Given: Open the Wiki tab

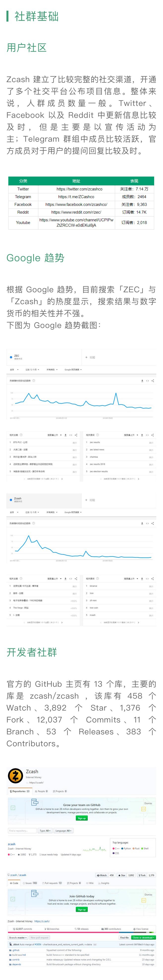Looking at the screenshot, I should [x=90, y=883].
